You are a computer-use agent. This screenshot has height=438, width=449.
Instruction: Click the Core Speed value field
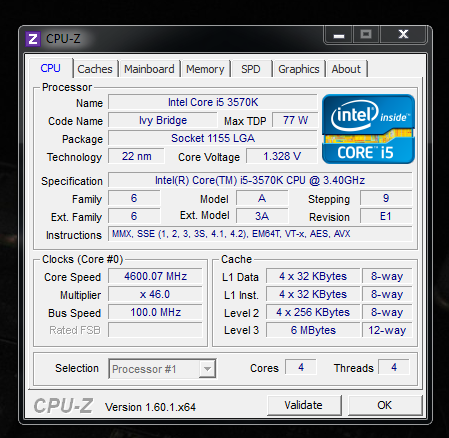(155, 276)
